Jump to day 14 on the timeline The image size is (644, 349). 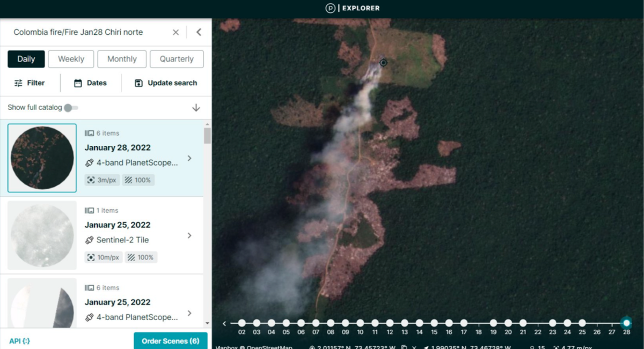coord(419,323)
